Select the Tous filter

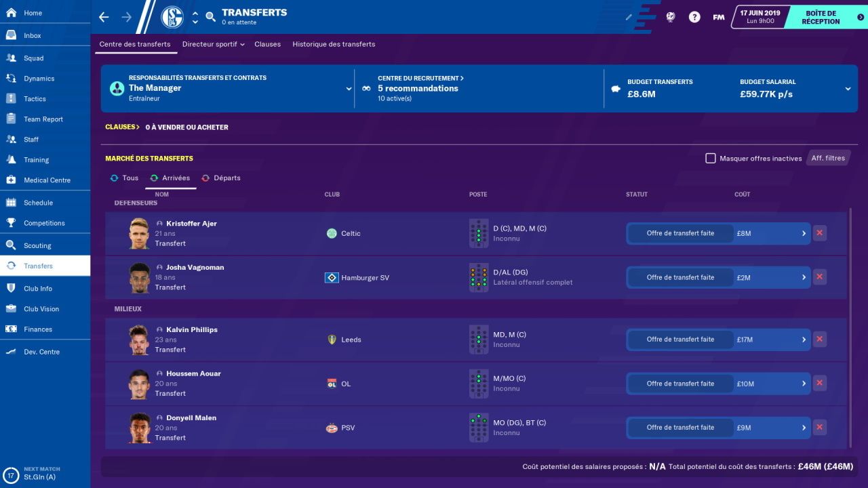[124, 178]
